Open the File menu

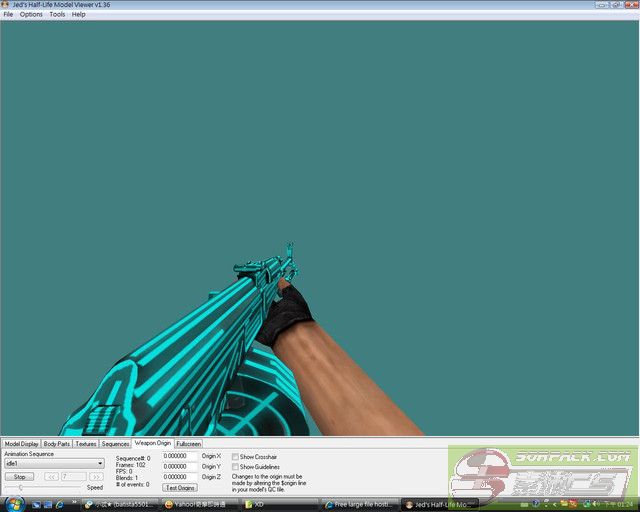(8, 14)
